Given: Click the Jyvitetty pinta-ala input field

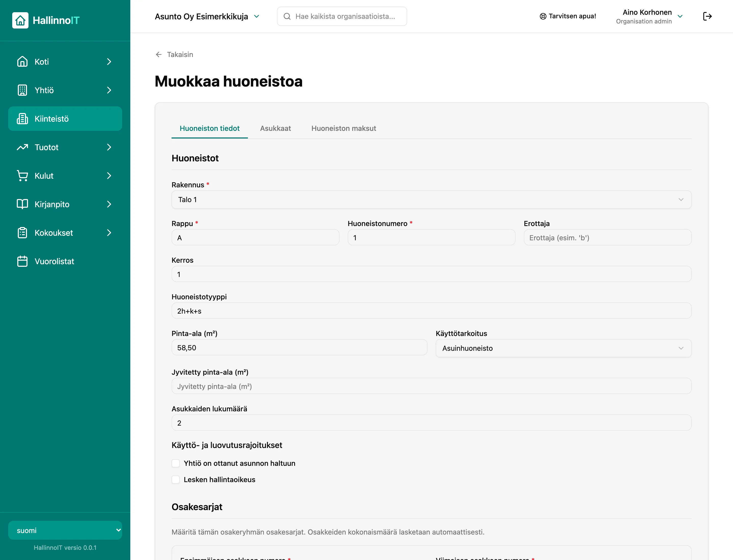Looking at the screenshot, I should [x=431, y=386].
